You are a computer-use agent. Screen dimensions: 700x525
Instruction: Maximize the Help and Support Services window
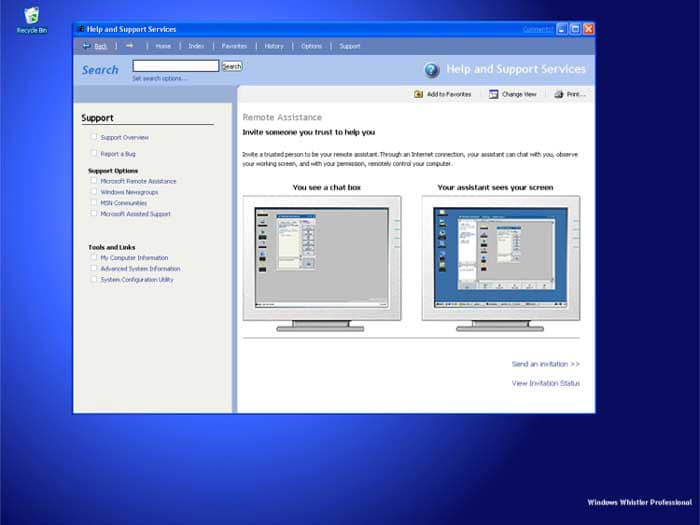575,29
